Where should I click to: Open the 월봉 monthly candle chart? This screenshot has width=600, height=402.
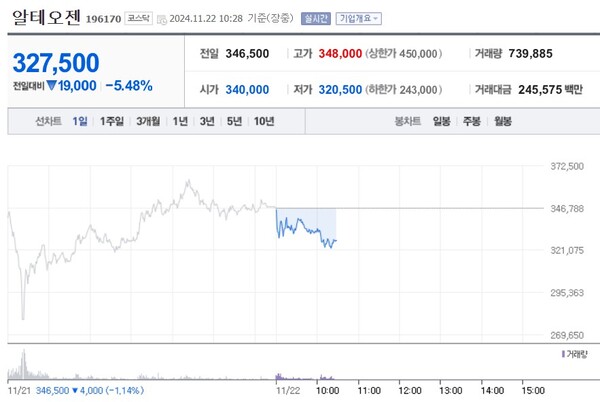pyautogui.click(x=502, y=121)
